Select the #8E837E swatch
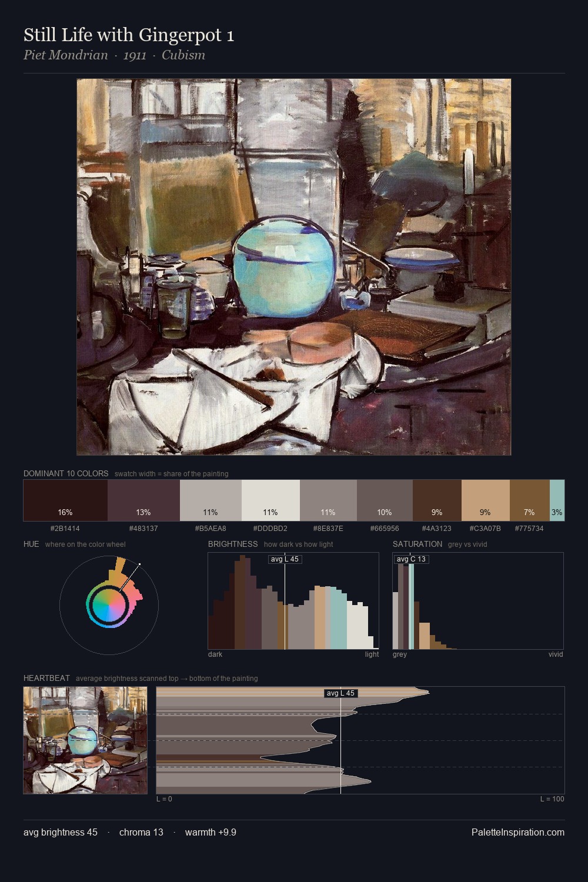The width and height of the screenshot is (588, 882). [328, 500]
